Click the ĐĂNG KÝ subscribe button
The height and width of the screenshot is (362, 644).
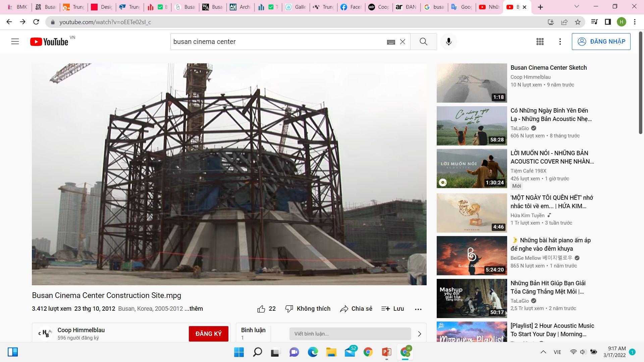[x=208, y=334]
